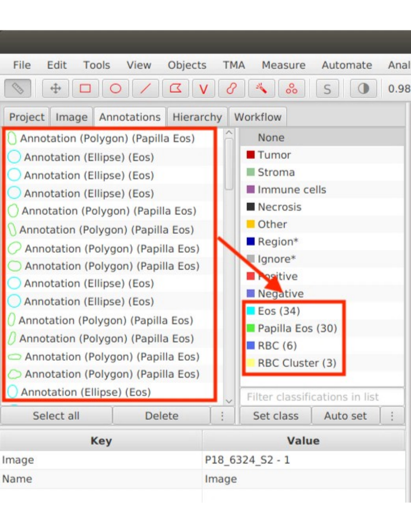Toggle Selection mode (S) button
The width and height of the screenshot is (411, 532).
[327, 88]
